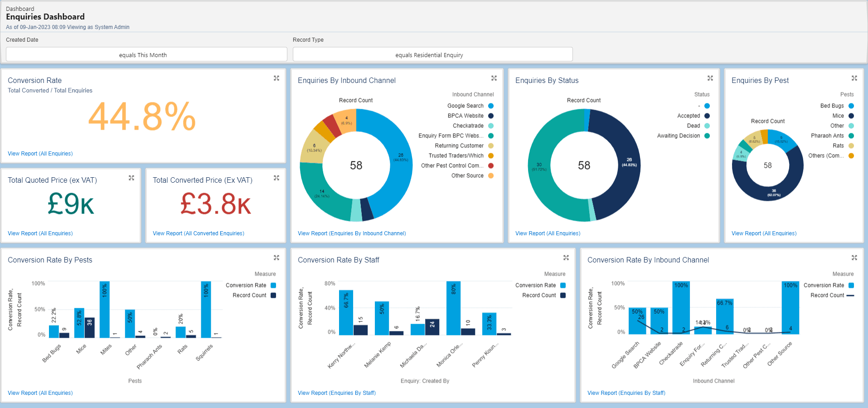Click the Dead status legend swatch

click(x=707, y=126)
